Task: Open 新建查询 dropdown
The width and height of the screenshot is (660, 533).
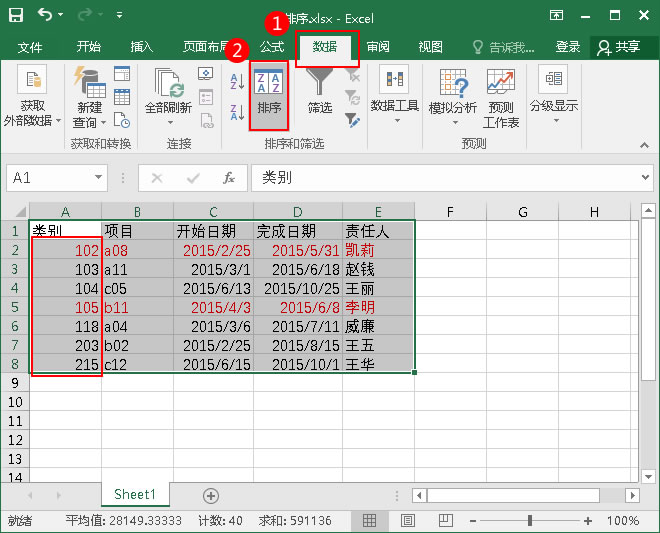Action: click(x=89, y=98)
